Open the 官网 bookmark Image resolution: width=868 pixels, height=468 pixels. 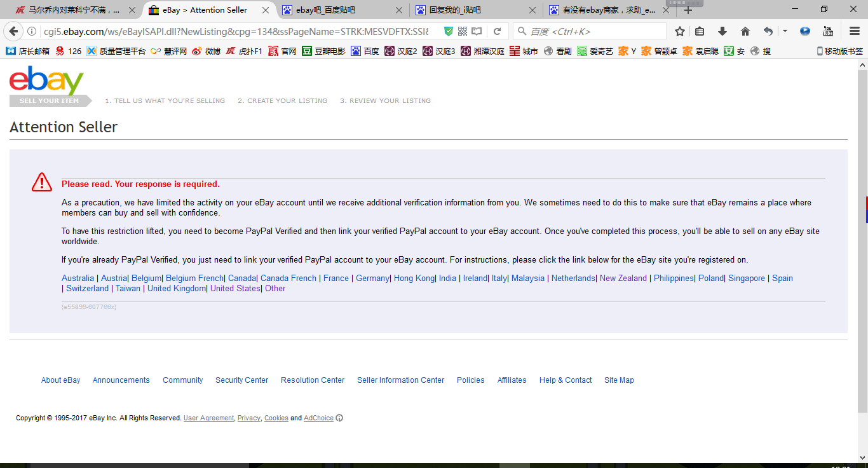click(x=283, y=51)
